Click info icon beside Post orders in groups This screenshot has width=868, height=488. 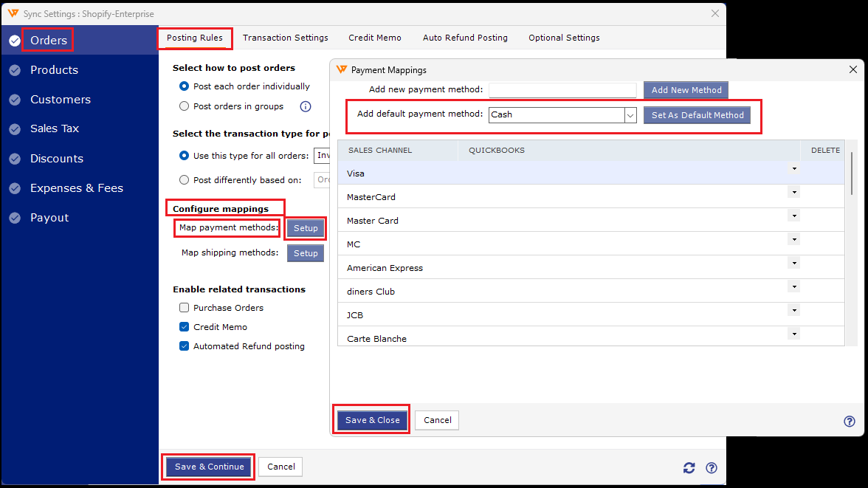[x=306, y=106]
